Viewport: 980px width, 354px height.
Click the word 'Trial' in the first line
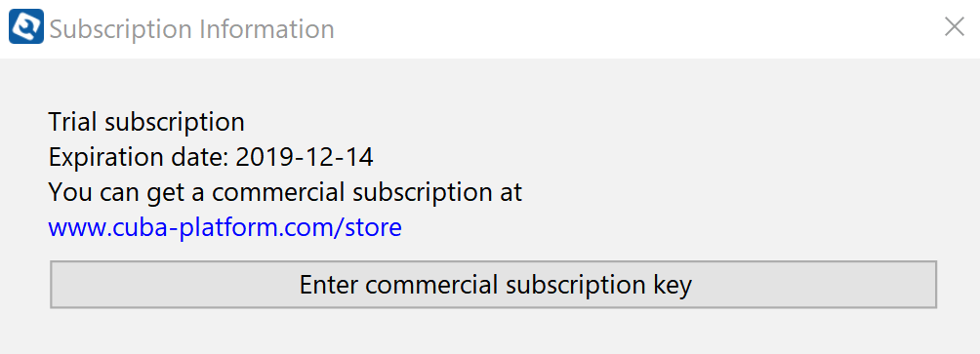pos(72,122)
